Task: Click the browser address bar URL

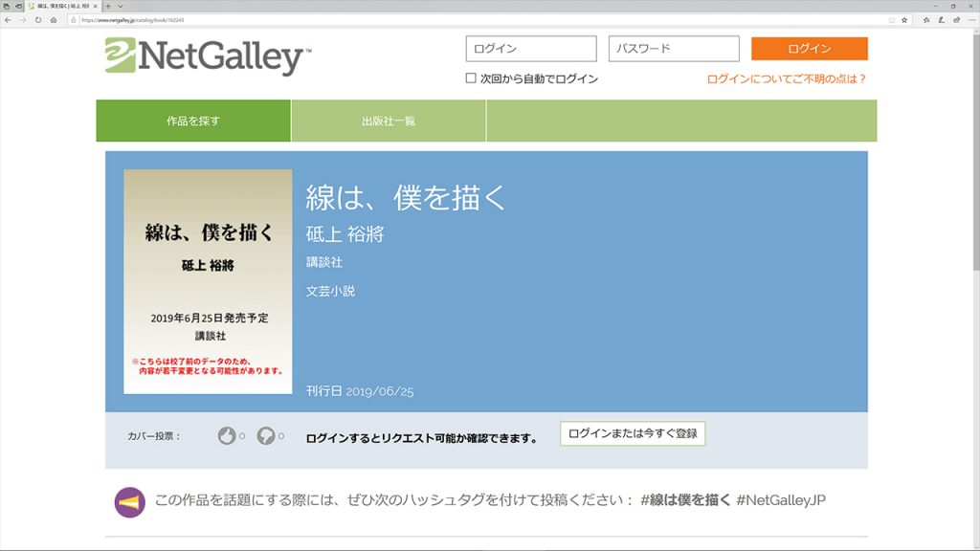Action: (132, 20)
